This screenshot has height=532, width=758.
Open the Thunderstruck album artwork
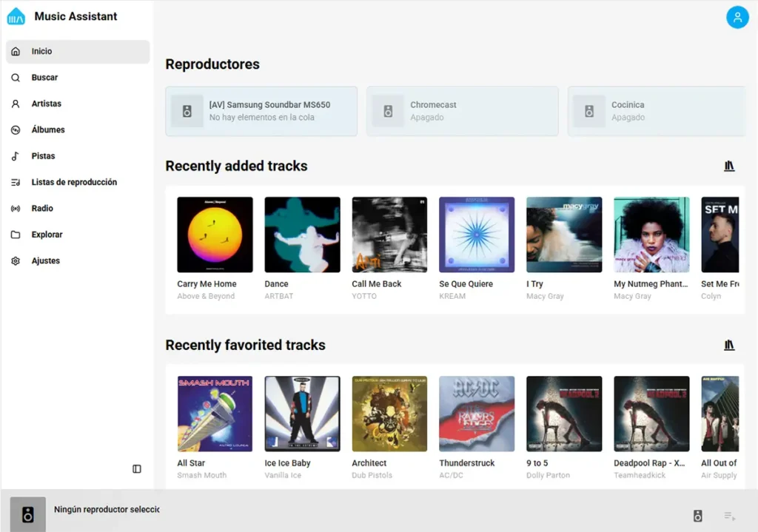tap(477, 414)
